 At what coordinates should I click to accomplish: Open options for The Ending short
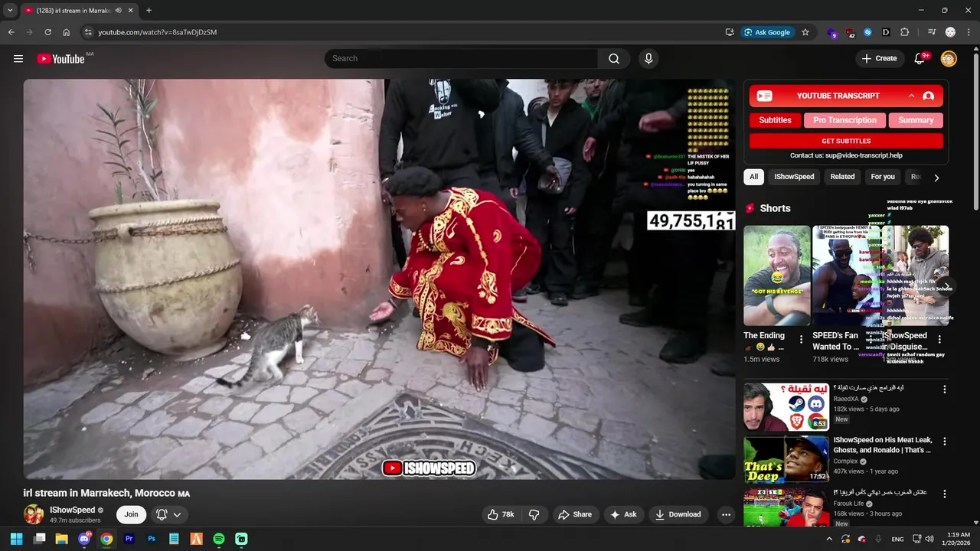coord(802,339)
